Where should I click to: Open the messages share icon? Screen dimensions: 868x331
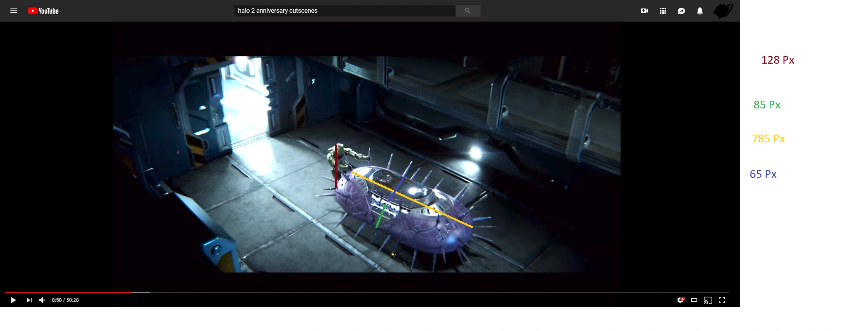point(681,11)
